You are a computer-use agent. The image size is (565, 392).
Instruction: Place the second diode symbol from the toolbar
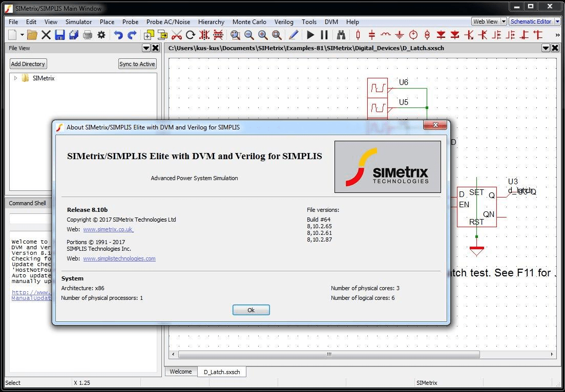[x=455, y=35]
